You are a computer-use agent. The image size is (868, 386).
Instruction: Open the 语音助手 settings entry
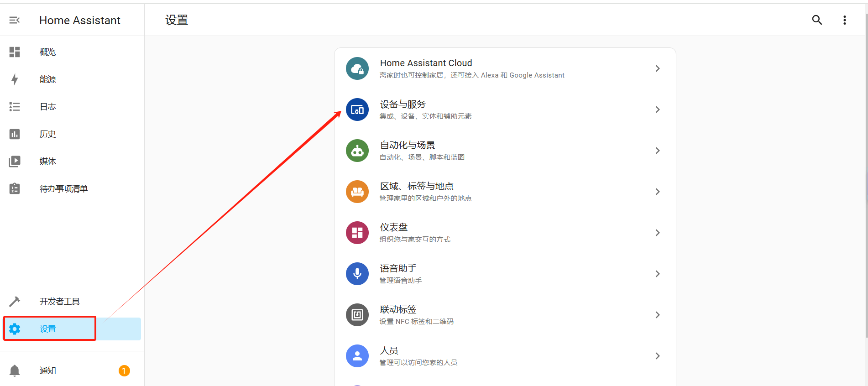[505, 274]
